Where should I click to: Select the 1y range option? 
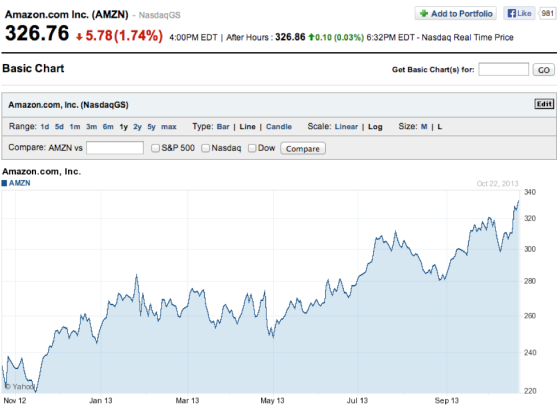(124, 127)
